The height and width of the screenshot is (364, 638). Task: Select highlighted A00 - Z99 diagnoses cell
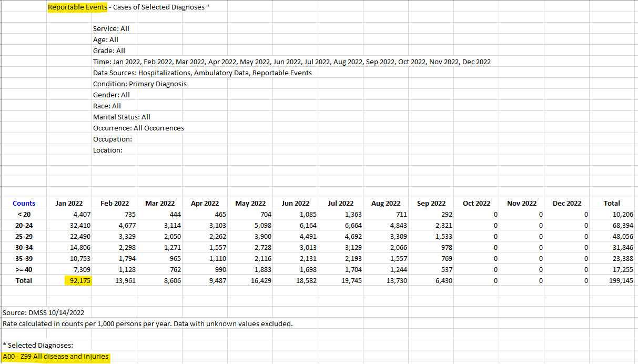pyautogui.click(x=56, y=356)
